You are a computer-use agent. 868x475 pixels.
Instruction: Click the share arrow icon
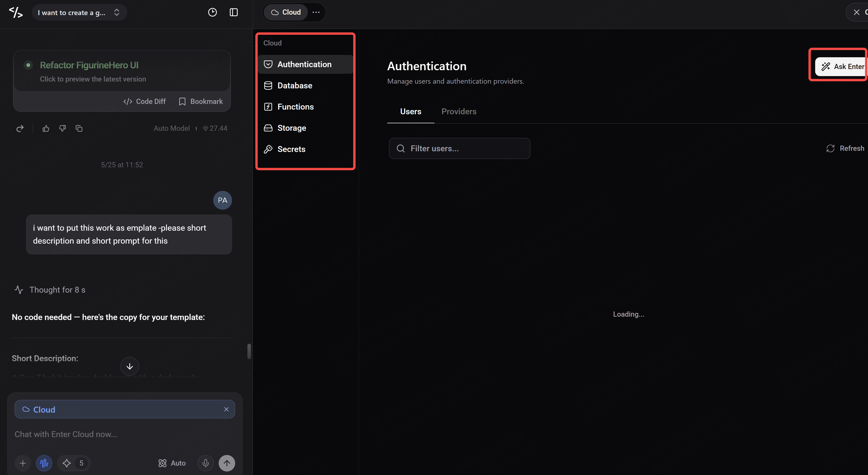point(20,128)
